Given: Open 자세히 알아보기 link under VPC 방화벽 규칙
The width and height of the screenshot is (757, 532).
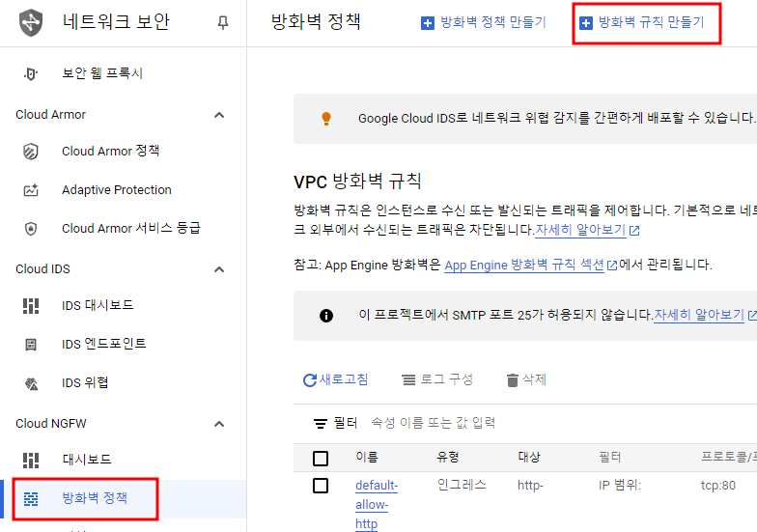Looking at the screenshot, I should point(580,230).
